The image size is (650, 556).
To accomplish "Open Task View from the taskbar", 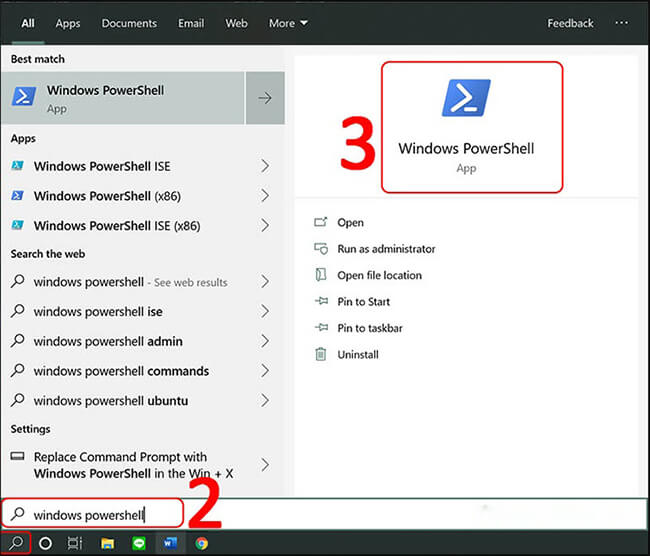I will coord(75,543).
